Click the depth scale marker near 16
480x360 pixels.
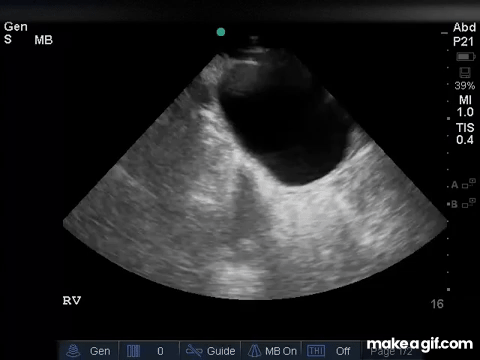[449, 289]
